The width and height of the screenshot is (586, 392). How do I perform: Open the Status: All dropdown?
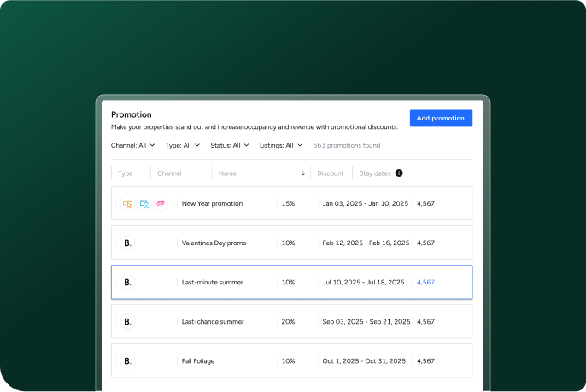pos(230,145)
